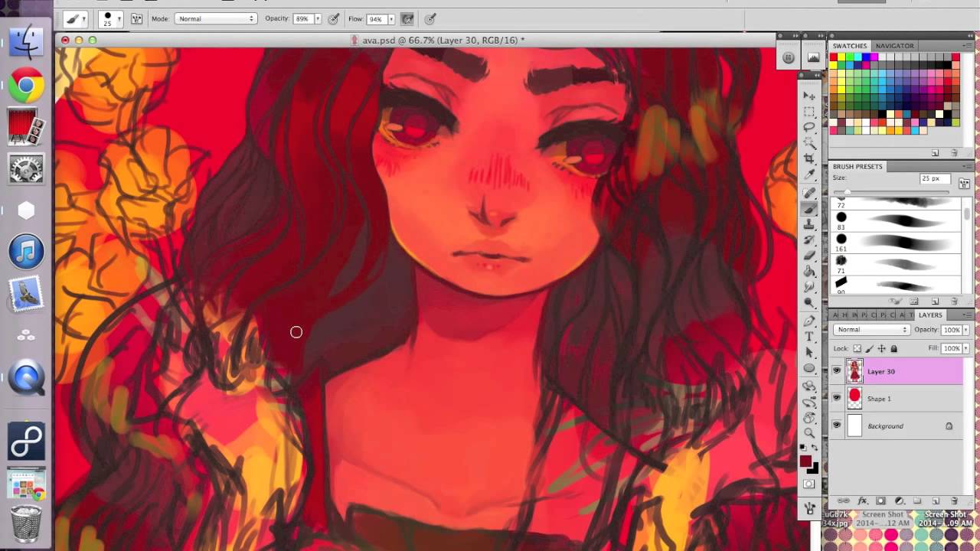Create new adjustment layer icon

click(x=900, y=500)
